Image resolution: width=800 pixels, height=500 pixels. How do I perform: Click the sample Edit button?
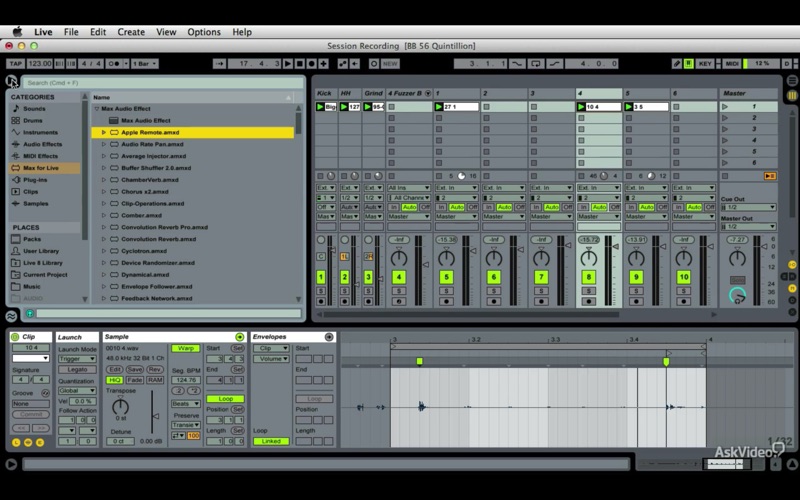coord(114,369)
